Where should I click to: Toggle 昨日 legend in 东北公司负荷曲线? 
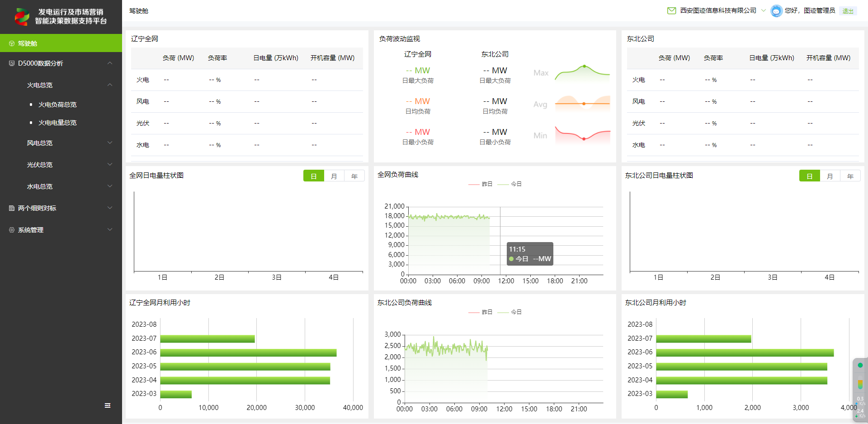pos(481,312)
